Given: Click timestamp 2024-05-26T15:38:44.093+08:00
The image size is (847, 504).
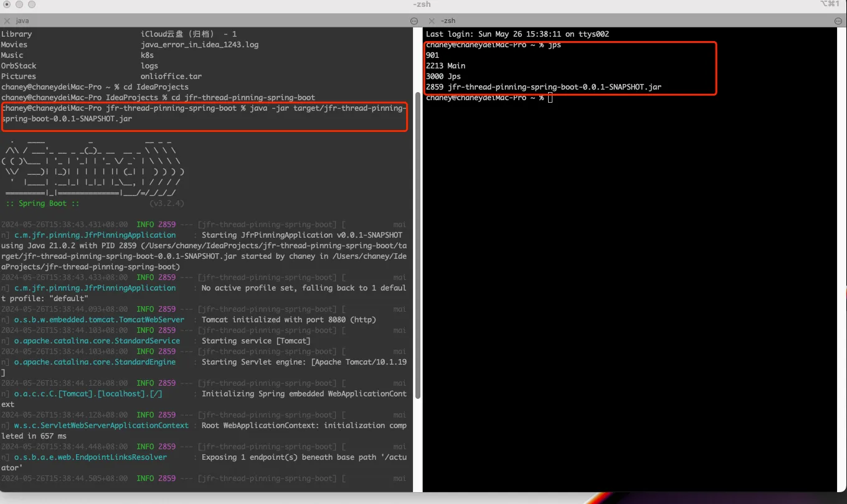Looking at the screenshot, I should 65,309.
